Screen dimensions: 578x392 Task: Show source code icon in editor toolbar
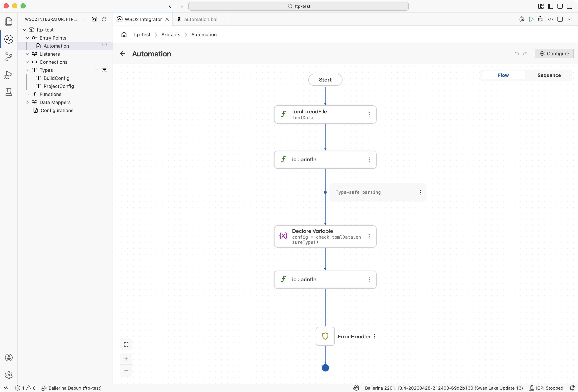550,19
